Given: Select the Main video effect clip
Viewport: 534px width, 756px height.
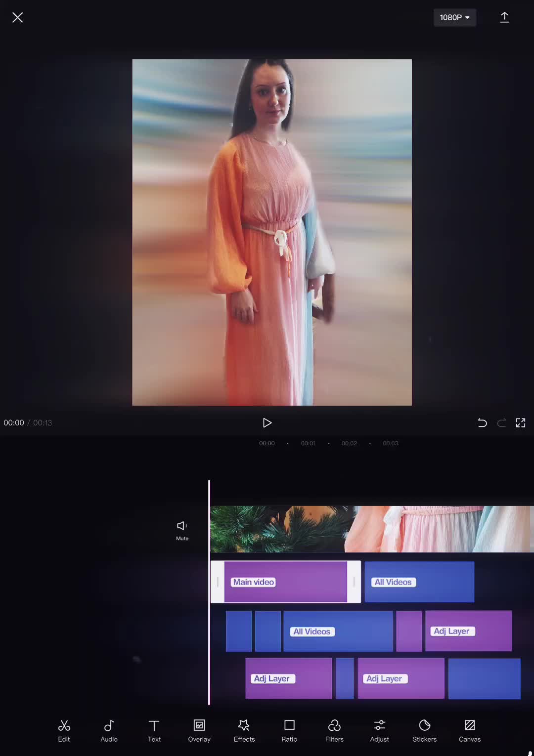Looking at the screenshot, I should tap(286, 582).
